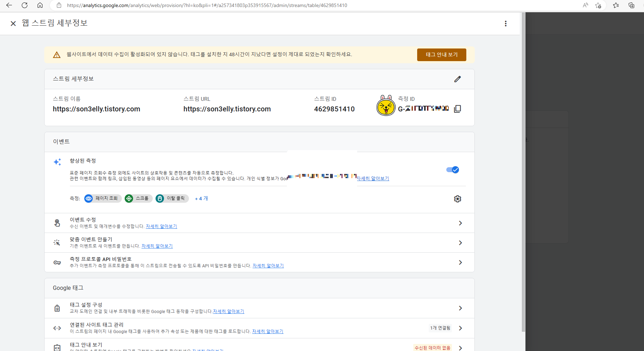
Task: Open the browser home page icon
Action: click(40, 5)
